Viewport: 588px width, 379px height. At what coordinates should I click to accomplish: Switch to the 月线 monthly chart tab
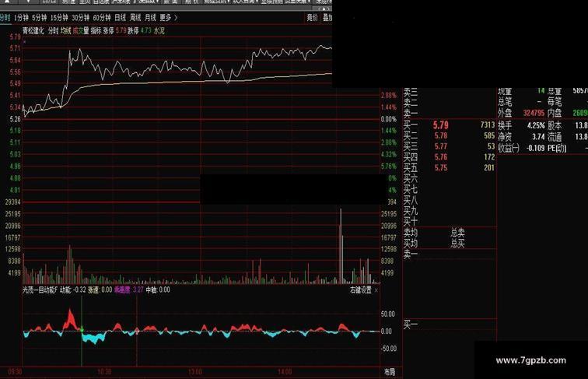click(150, 18)
